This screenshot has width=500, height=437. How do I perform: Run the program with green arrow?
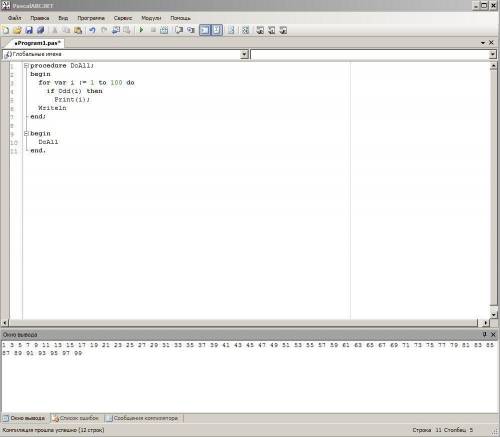[x=141, y=30]
